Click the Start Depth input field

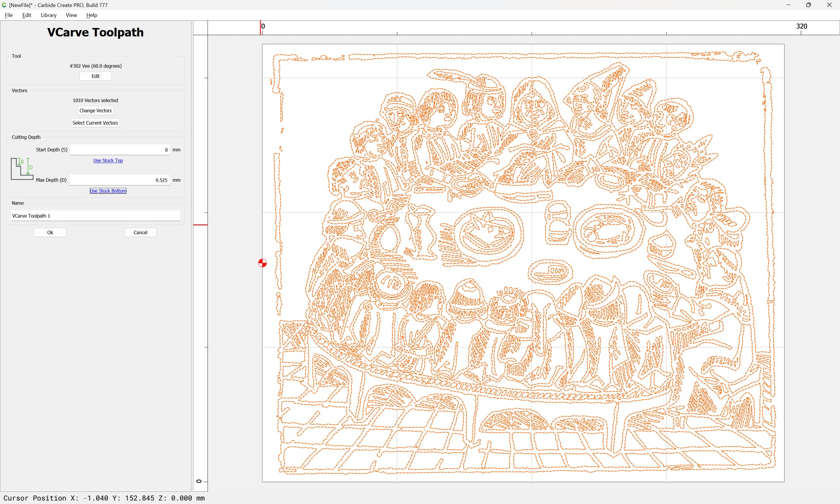coord(120,150)
